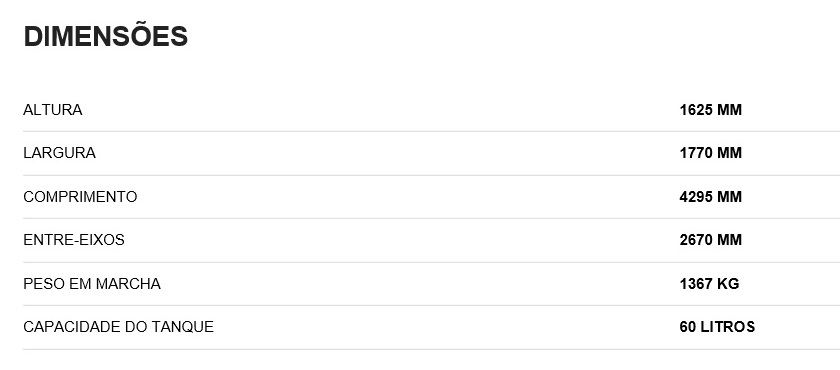This screenshot has height=370, width=840.
Task: Click the KG unit after 1367
Action: 729,284
